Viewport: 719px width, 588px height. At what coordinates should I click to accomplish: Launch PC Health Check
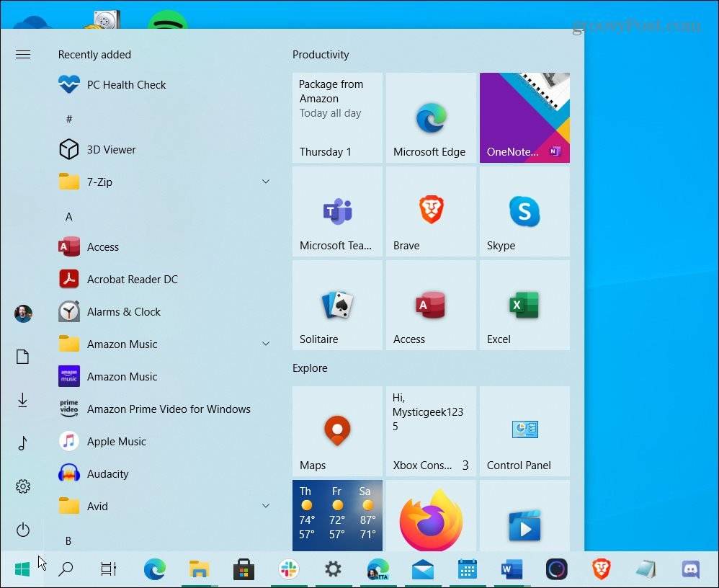click(165, 85)
